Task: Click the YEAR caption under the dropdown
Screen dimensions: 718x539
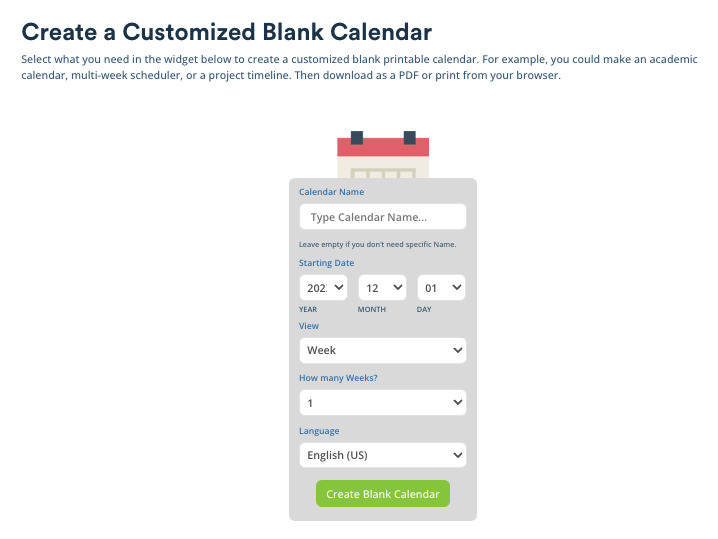Action: click(308, 310)
